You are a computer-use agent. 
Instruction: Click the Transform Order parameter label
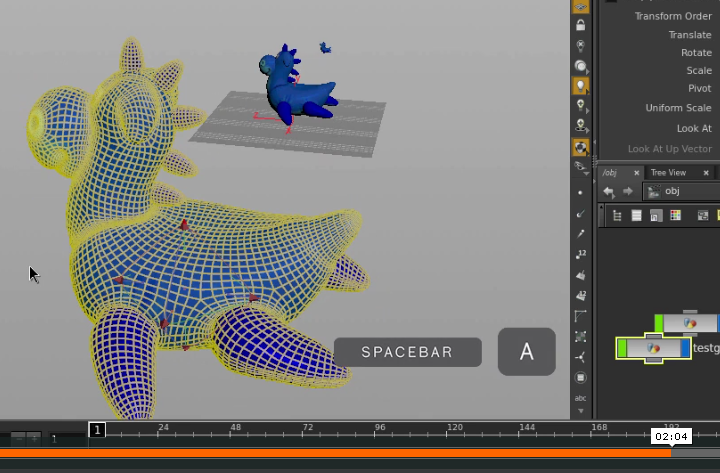(673, 16)
